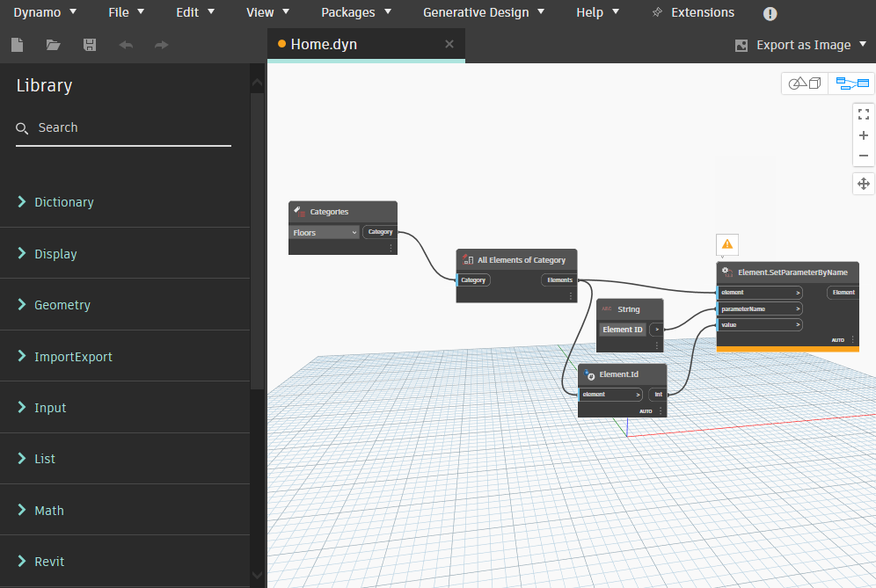This screenshot has height=588, width=876.
Task: Undo the last action with the back arrow
Action: click(126, 45)
